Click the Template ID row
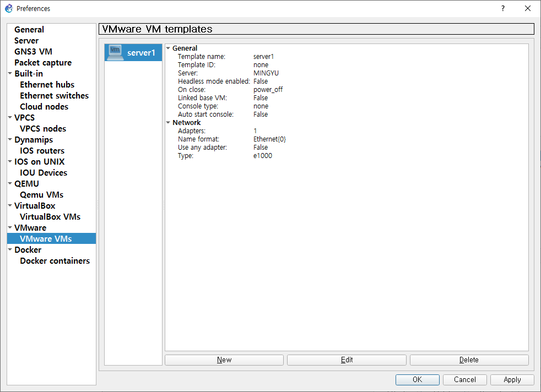 [347, 65]
